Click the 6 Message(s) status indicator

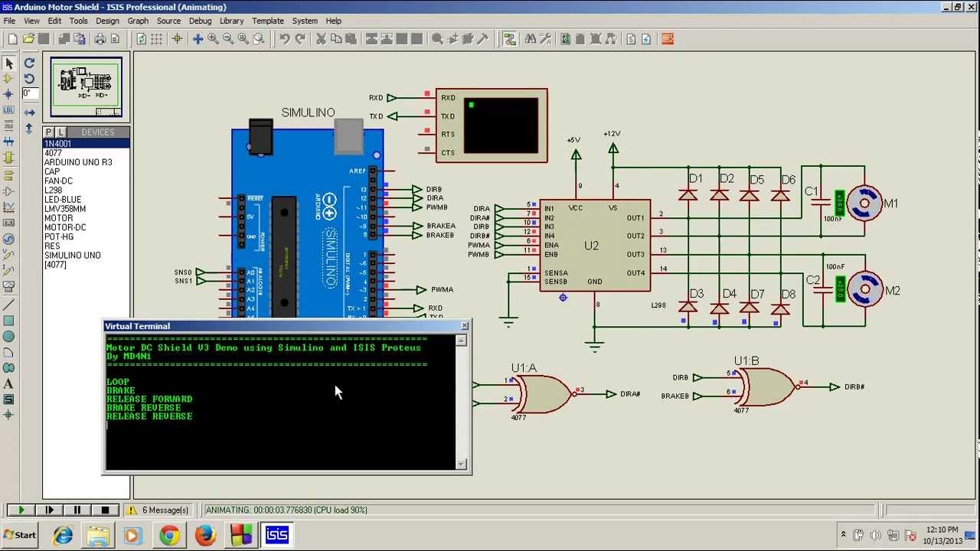click(157, 510)
